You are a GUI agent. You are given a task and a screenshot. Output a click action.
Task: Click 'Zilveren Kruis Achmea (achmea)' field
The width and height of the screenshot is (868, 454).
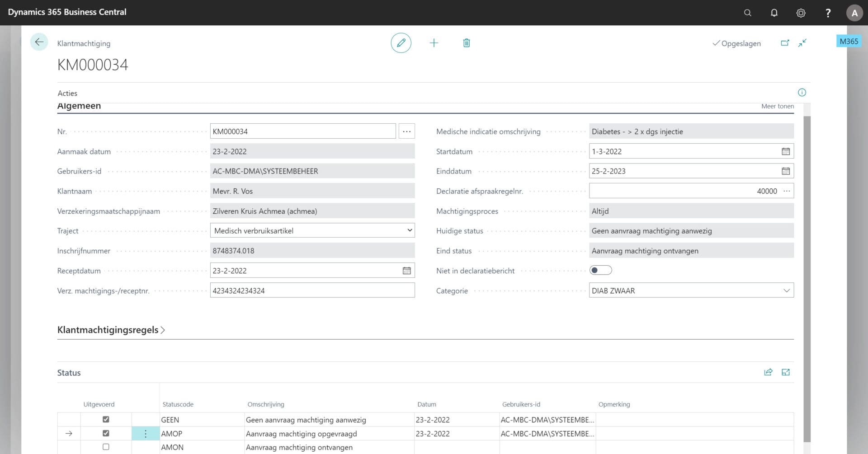(312, 211)
